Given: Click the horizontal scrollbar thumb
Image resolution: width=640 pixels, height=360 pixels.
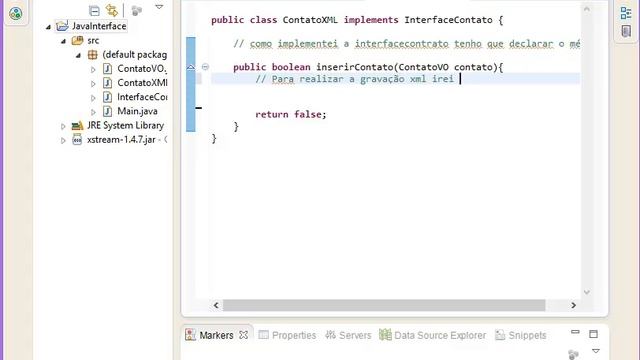Looking at the screenshot, I should click(x=384, y=305).
